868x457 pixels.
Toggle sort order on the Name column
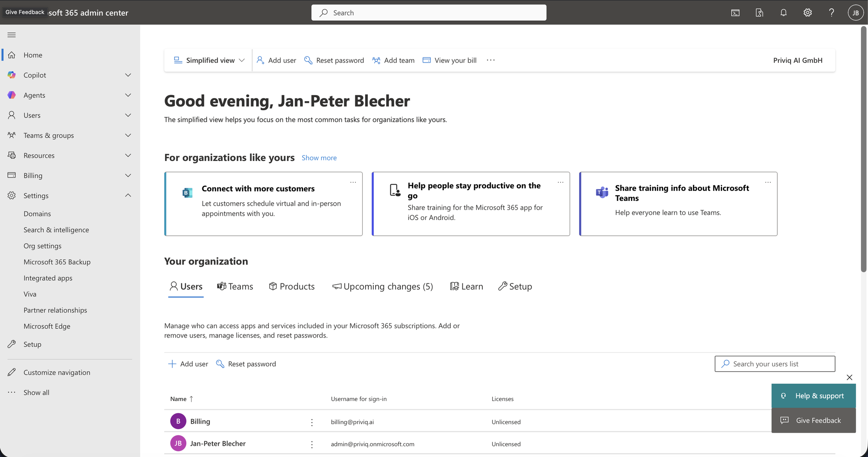click(182, 398)
